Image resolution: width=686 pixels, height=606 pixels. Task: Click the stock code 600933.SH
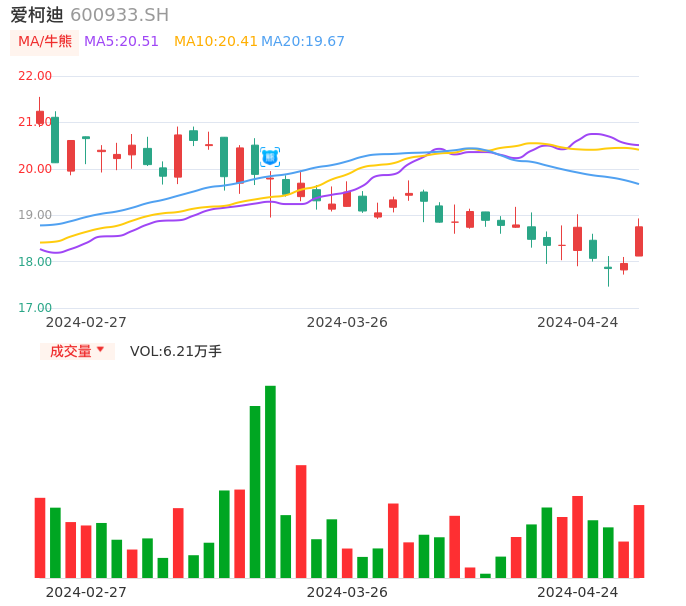tap(119, 15)
